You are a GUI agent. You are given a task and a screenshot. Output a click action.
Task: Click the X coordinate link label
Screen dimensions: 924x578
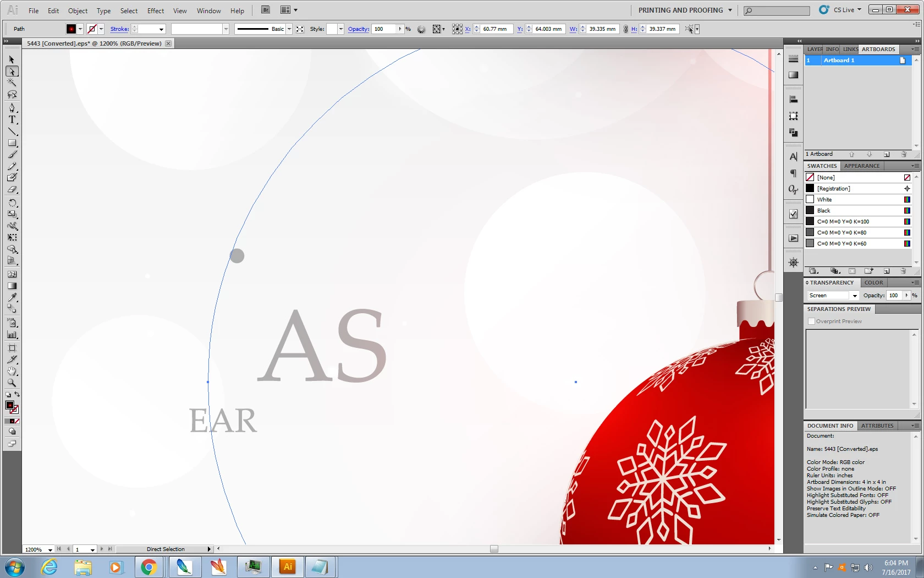468,29
